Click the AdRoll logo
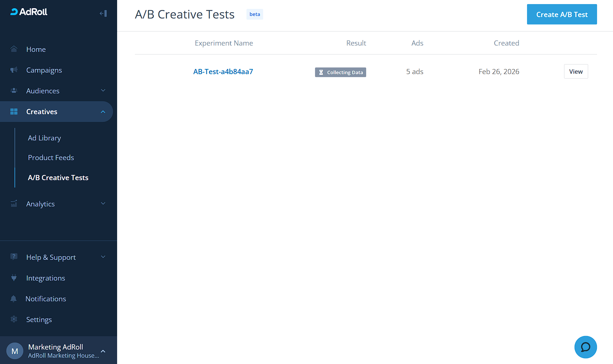Viewport: 613px width, 364px height. (29, 12)
